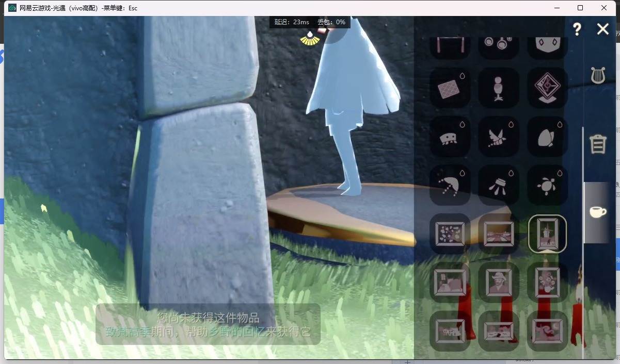Viewport: 620px width, 364px height.
Task: Switch to the clipboard list tab
Action: 598,144
